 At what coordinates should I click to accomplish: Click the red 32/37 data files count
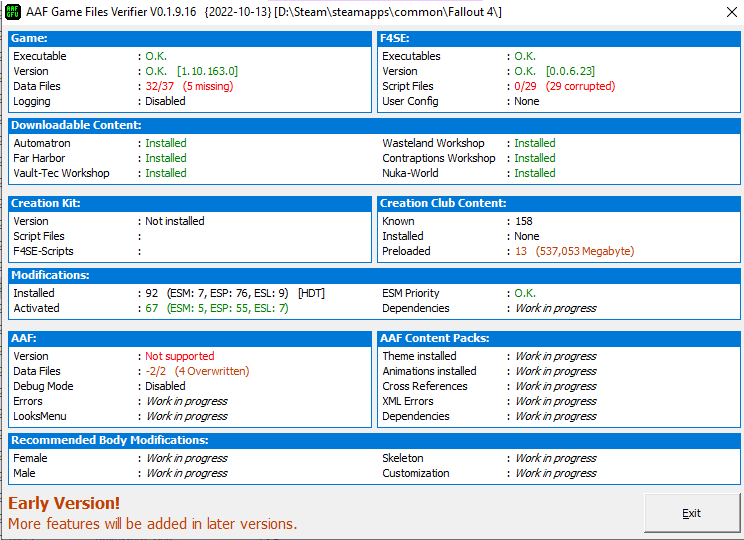158,87
